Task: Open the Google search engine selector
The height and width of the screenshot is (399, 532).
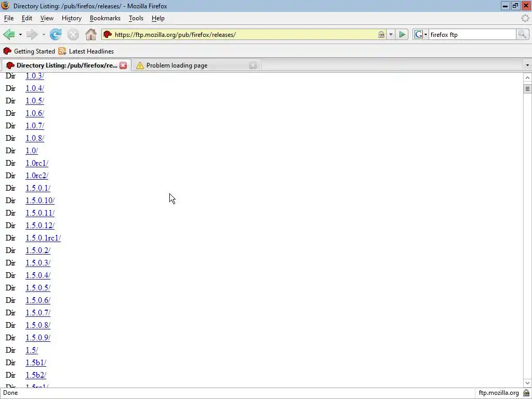Action: click(x=421, y=34)
